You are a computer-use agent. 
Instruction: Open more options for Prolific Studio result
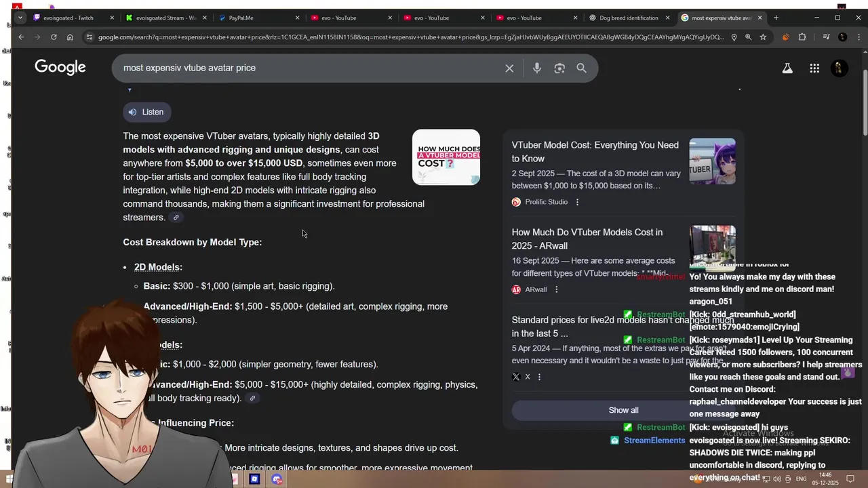point(577,202)
